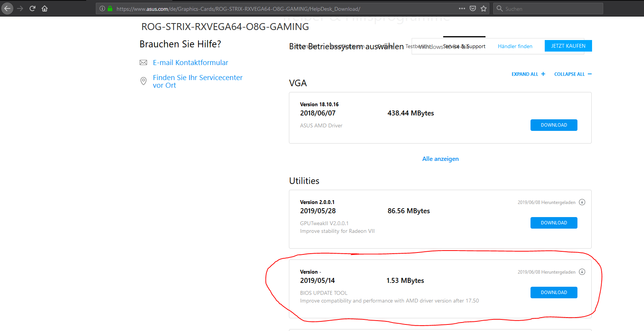Click the JETZT KAUFEN button
The height and width of the screenshot is (331, 644).
568,46
